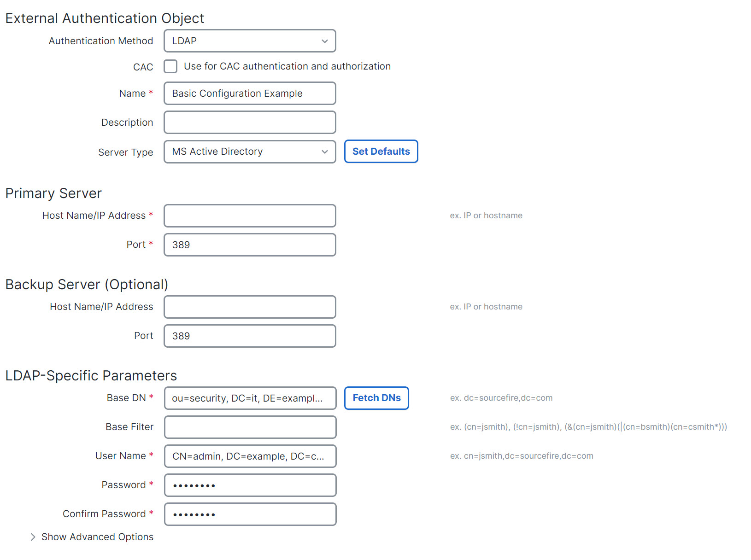Enable the CAC authentication checkbox

[x=170, y=66]
